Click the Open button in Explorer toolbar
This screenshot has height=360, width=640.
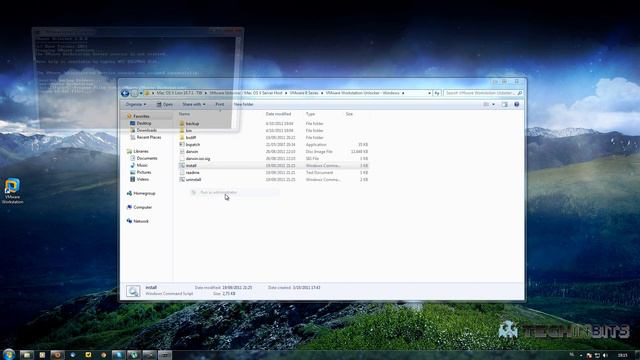click(x=165, y=104)
